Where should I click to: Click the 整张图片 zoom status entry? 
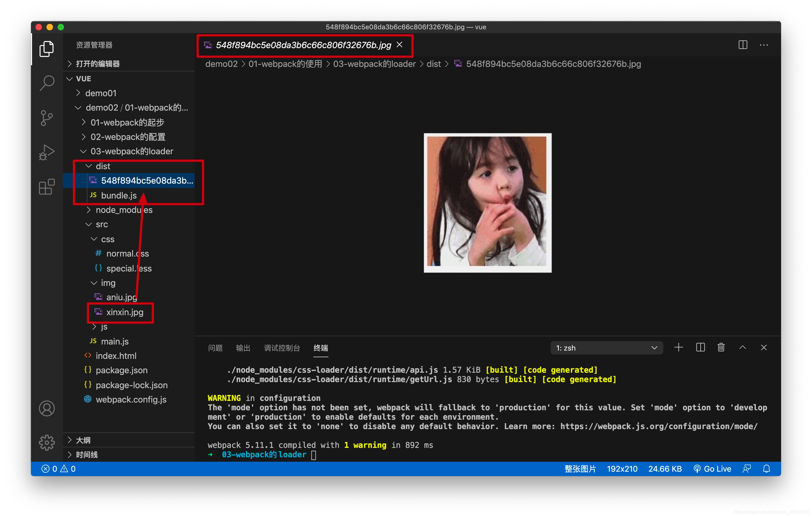point(580,469)
